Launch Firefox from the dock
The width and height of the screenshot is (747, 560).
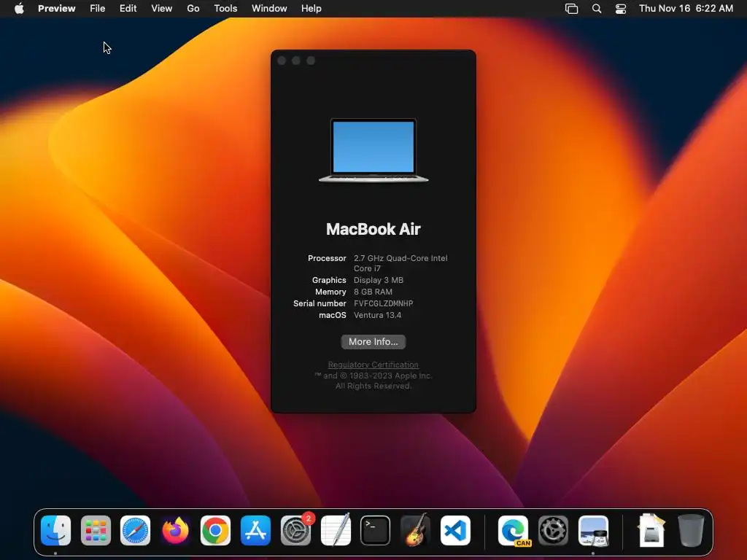[175, 531]
